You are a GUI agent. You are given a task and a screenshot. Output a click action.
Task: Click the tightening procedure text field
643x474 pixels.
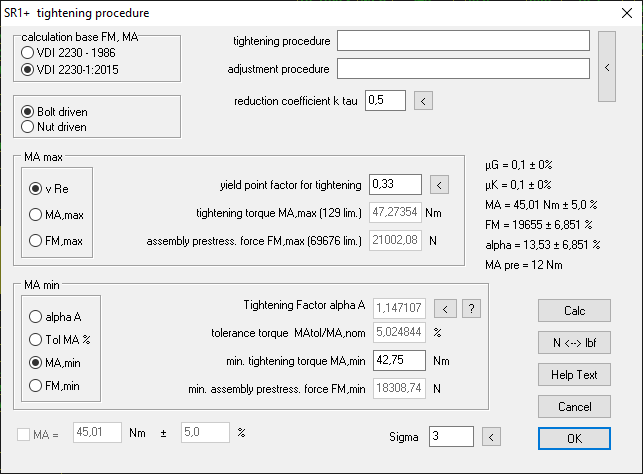tap(463, 41)
